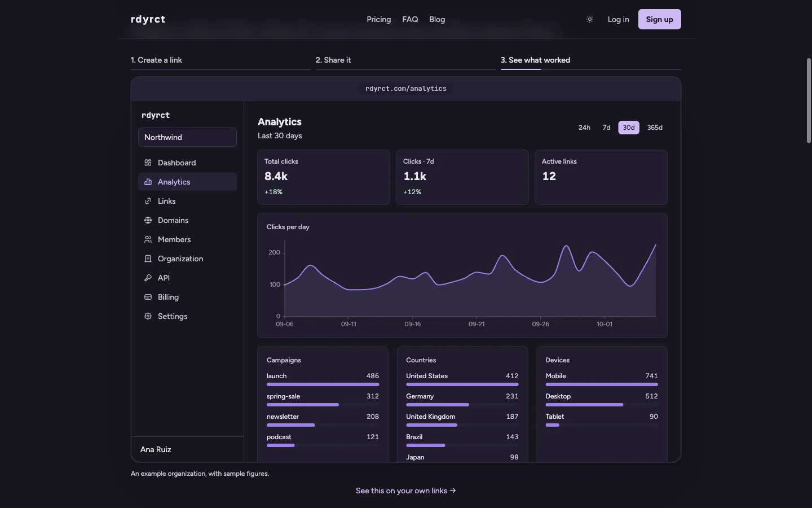Click the Sign up button
Image resolution: width=812 pixels, height=508 pixels.
pos(659,19)
